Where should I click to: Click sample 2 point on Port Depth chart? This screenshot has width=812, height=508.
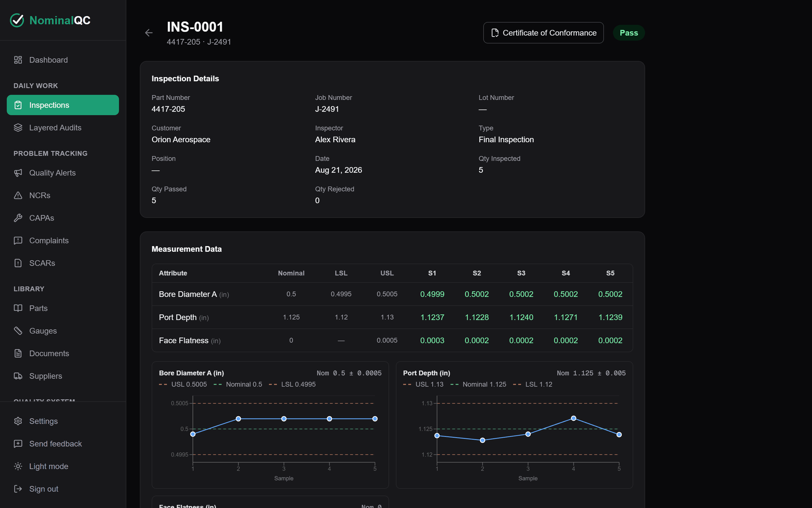(x=482, y=440)
